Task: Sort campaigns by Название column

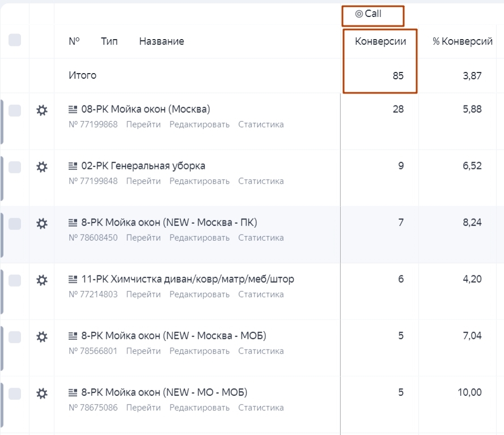Action: (x=162, y=41)
